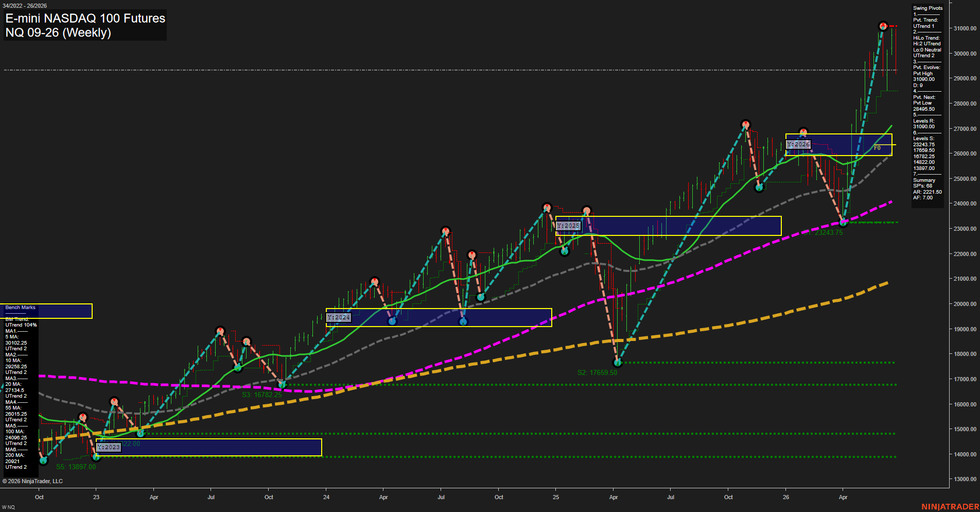This screenshot has height=512, width=980.
Task: Click the Pvt High 31090.00 entry
Action: (924, 76)
